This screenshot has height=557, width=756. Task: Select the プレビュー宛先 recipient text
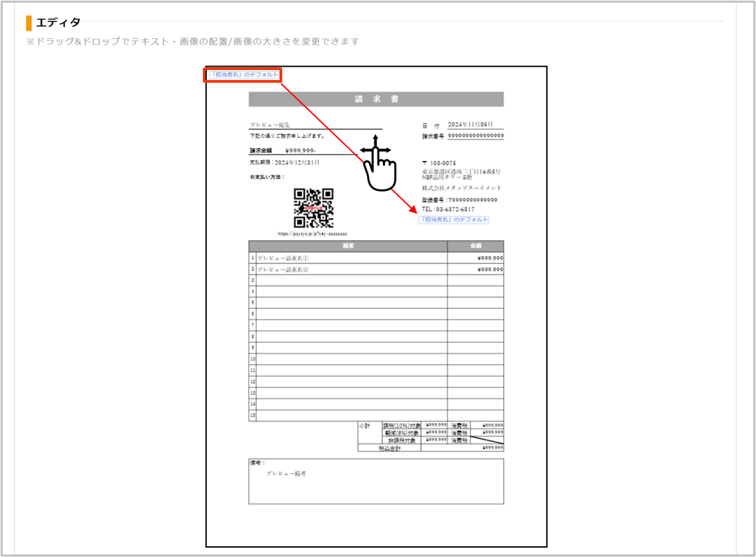[270, 125]
